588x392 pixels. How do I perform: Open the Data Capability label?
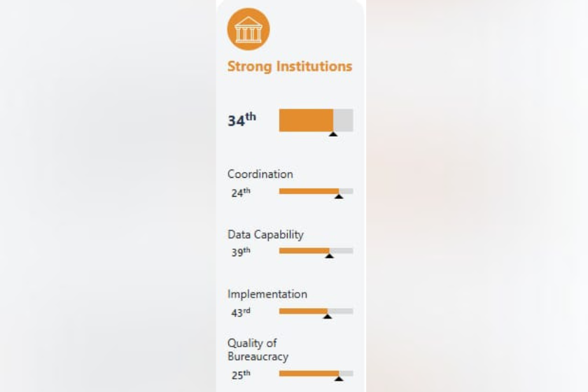pos(265,234)
